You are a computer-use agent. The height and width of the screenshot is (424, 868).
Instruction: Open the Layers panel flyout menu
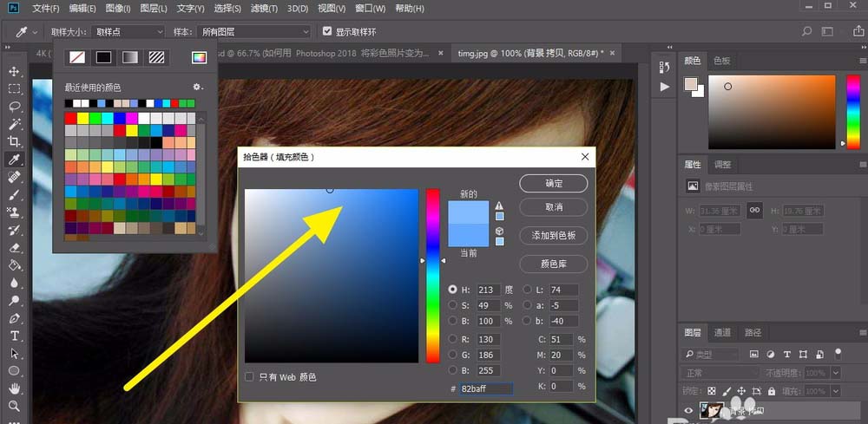[x=863, y=332]
